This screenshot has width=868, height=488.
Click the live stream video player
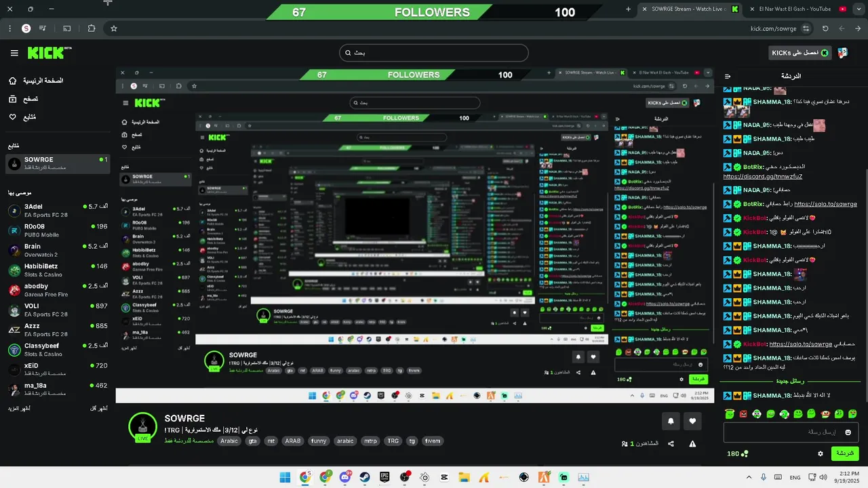click(x=415, y=235)
